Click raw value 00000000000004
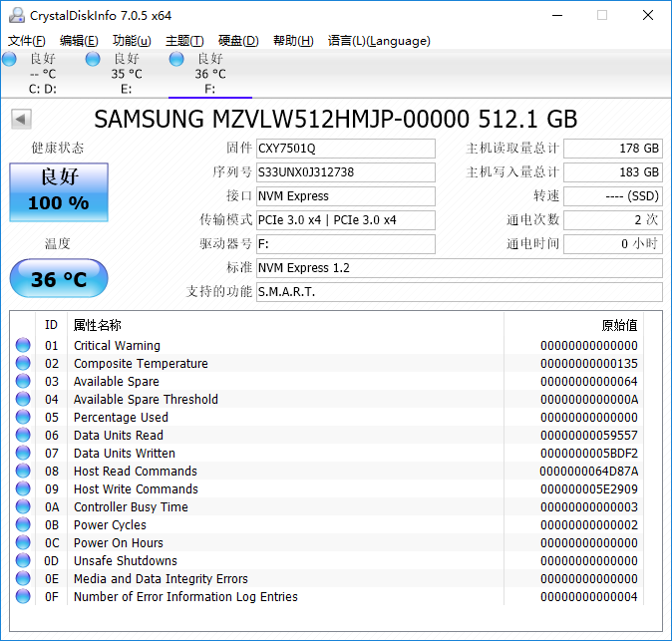This screenshot has height=641, width=672. click(589, 597)
